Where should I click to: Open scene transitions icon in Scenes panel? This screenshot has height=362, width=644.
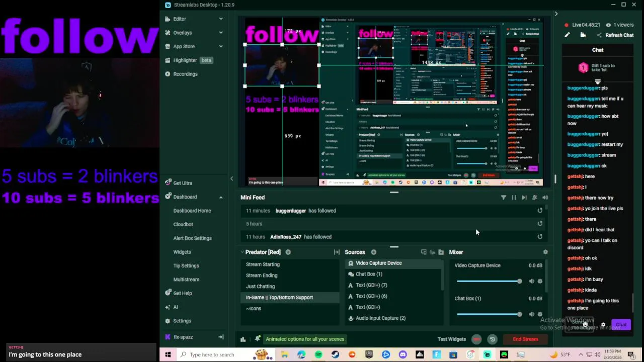pyautogui.click(x=337, y=252)
